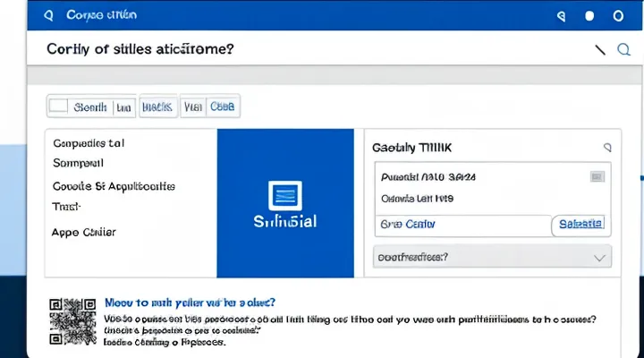Image resolution: width=644 pixels, height=358 pixels.
Task: Click the solid white circle icon in title bar
Action: (x=589, y=16)
